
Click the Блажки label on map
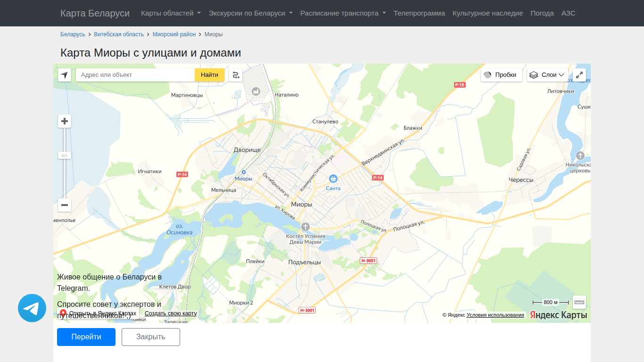(x=413, y=128)
